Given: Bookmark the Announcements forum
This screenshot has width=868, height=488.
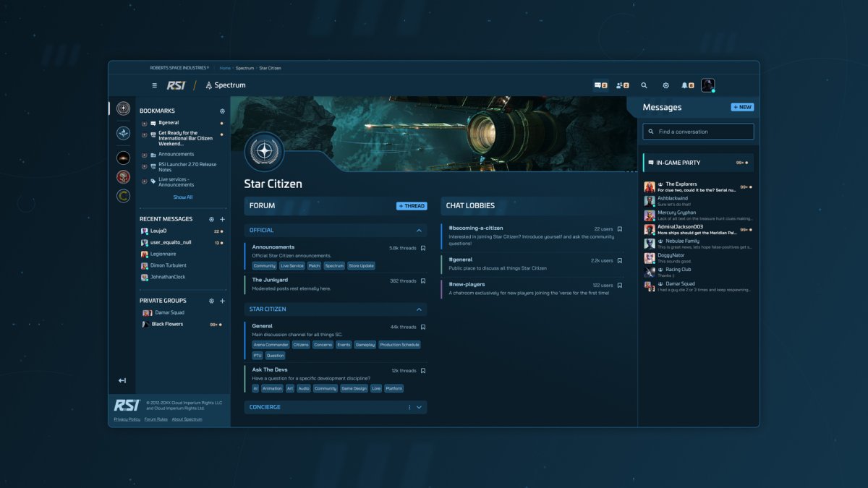Looking at the screenshot, I should coord(423,248).
